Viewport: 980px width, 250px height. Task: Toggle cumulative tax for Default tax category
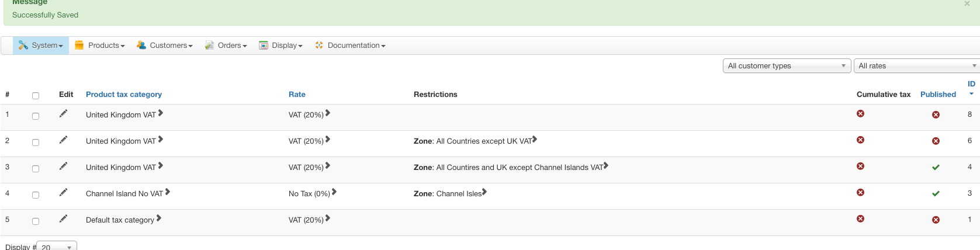pyautogui.click(x=860, y=219)
